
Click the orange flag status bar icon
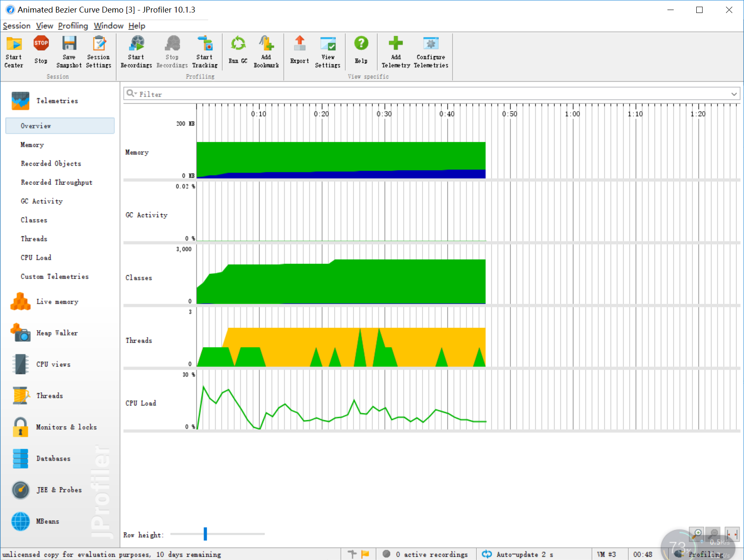[365, 554]
